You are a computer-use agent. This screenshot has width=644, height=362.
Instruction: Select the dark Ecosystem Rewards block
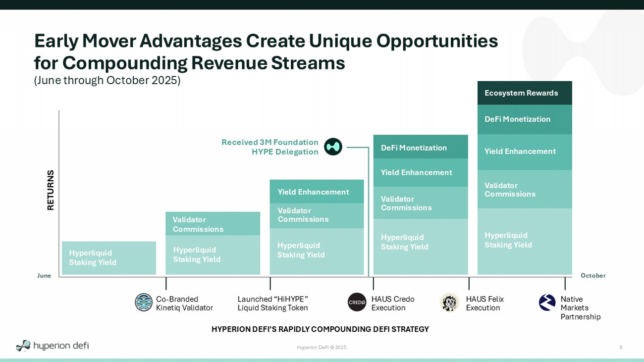point(524,93)
